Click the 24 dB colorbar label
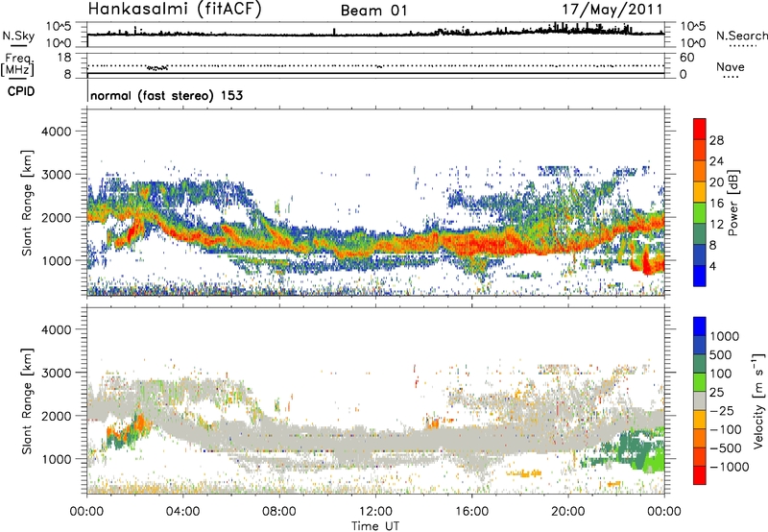This screenshot has width=768, height=532. (716, 161)
